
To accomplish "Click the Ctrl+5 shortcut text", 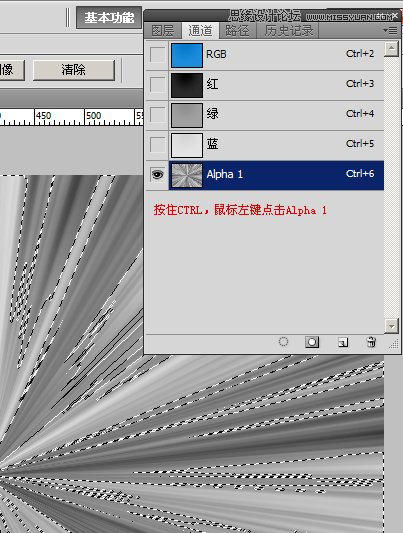I will (360, 143).
